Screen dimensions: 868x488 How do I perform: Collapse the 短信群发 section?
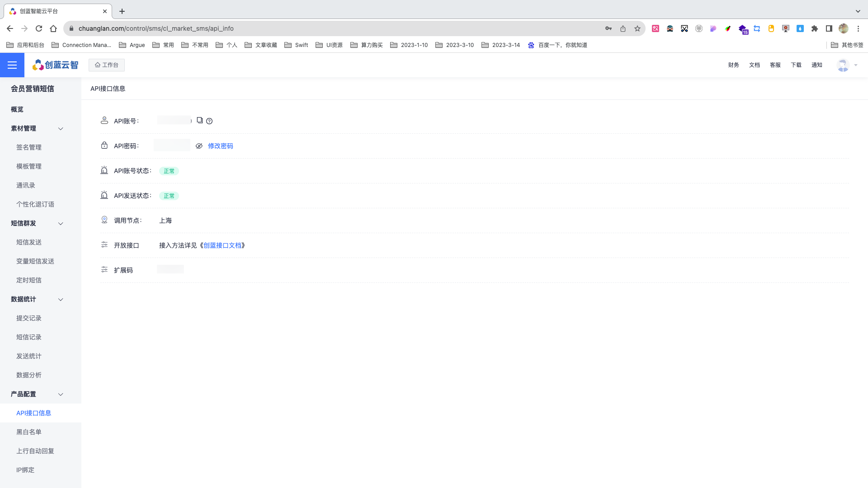[61, 224]
